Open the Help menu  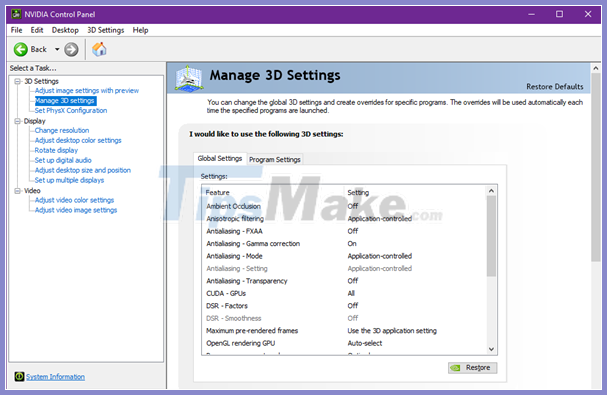pyautogui.click(x=140, y=30)
